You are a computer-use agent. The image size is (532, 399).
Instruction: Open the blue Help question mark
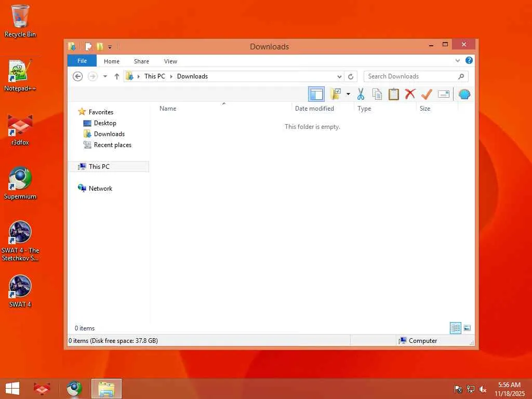pos(469,60)
